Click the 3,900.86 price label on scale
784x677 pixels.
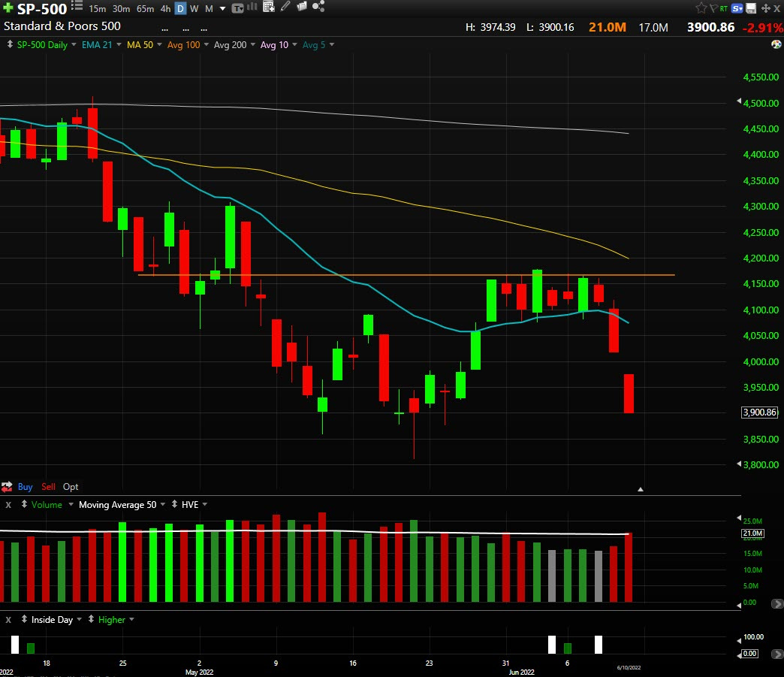point(759,413)
